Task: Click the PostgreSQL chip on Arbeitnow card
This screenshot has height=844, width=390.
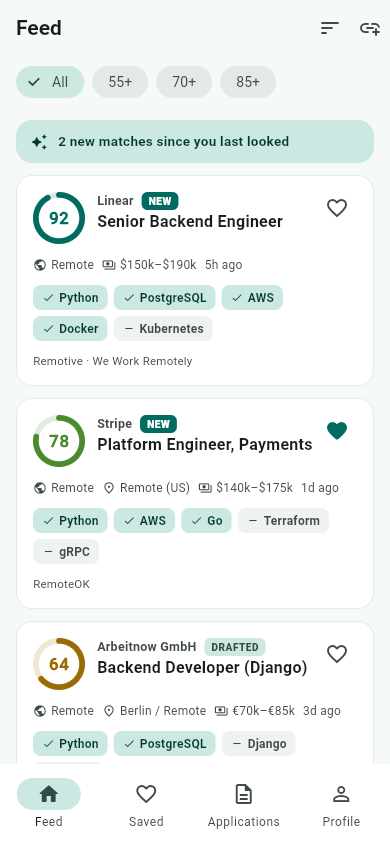Action: pyautogui.click(x=165, y=743)
